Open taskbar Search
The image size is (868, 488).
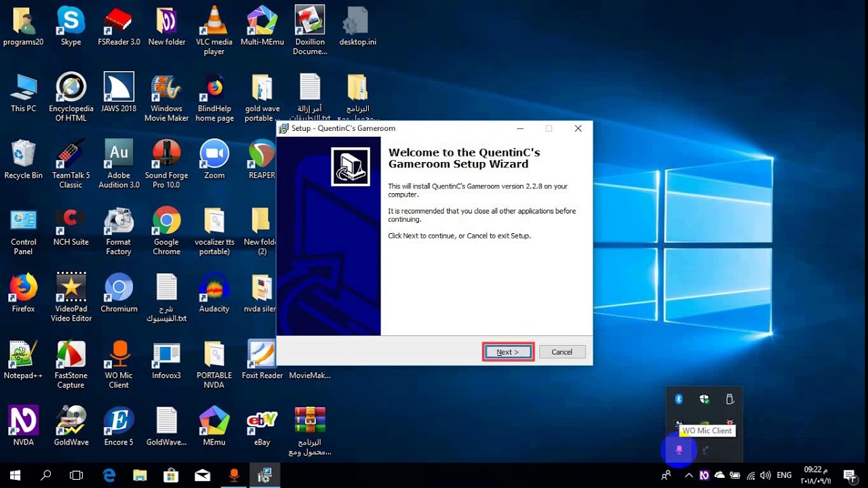(46, 476)
